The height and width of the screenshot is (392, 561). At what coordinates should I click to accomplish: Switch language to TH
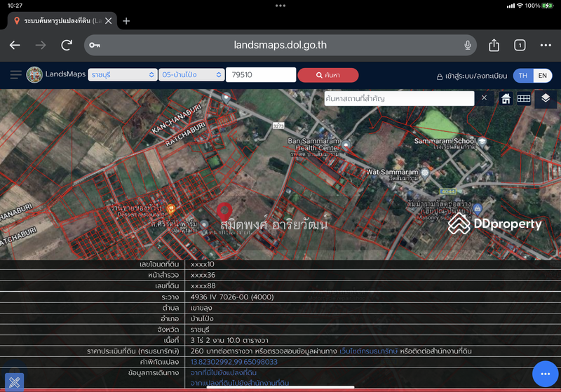[523, 76]
